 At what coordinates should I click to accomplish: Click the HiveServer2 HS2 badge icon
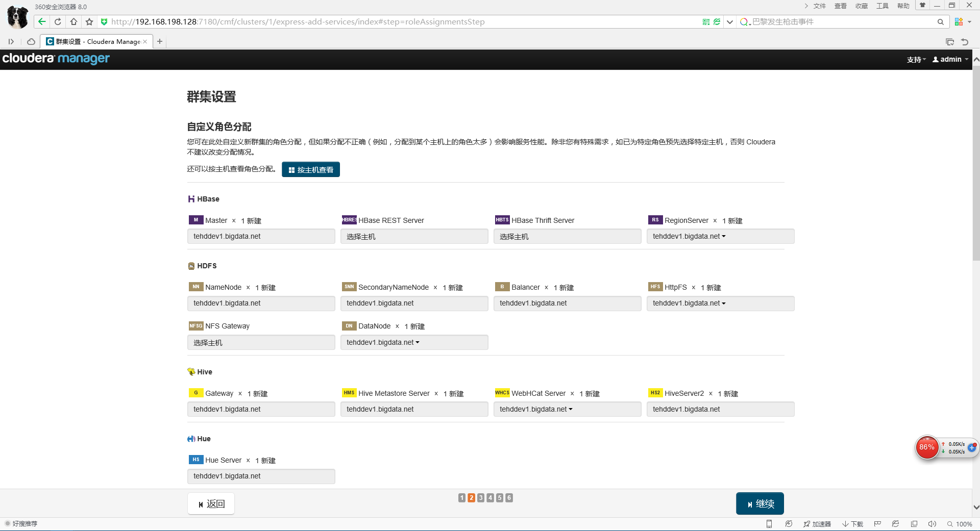(655, 393)
